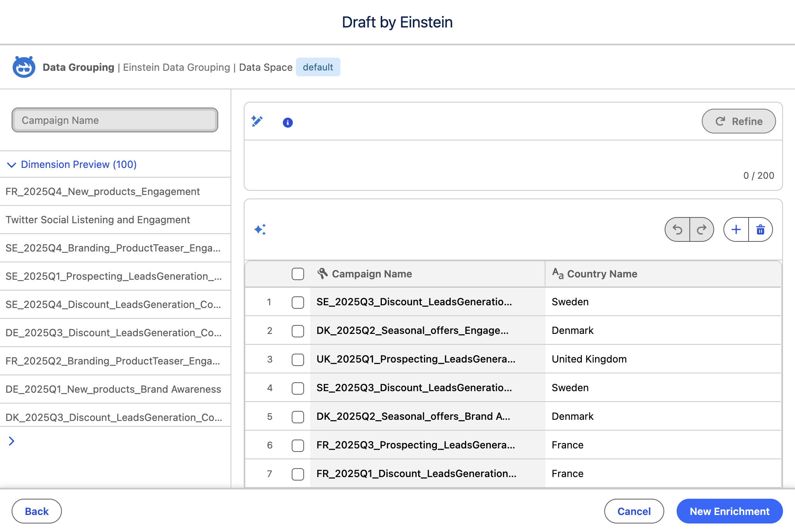
Task: Click Sweden cell in row 4
Action: [663, 388]
